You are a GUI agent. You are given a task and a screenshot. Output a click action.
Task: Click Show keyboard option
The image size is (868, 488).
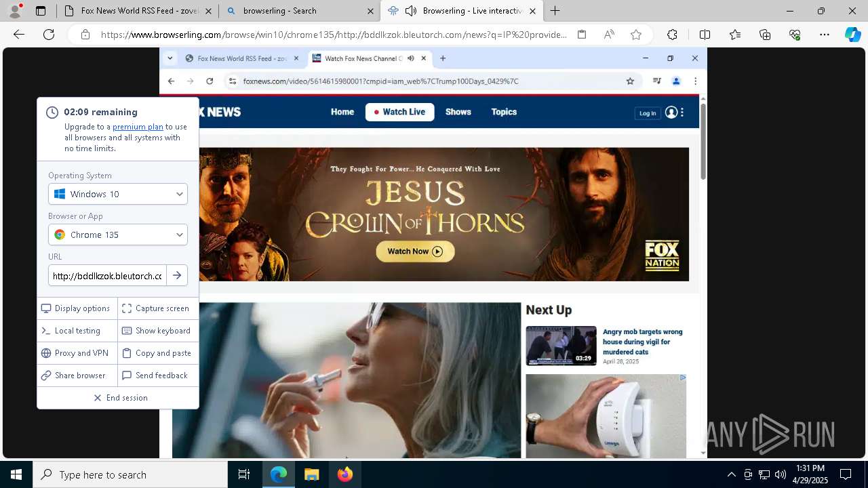(x=159, y=331)
